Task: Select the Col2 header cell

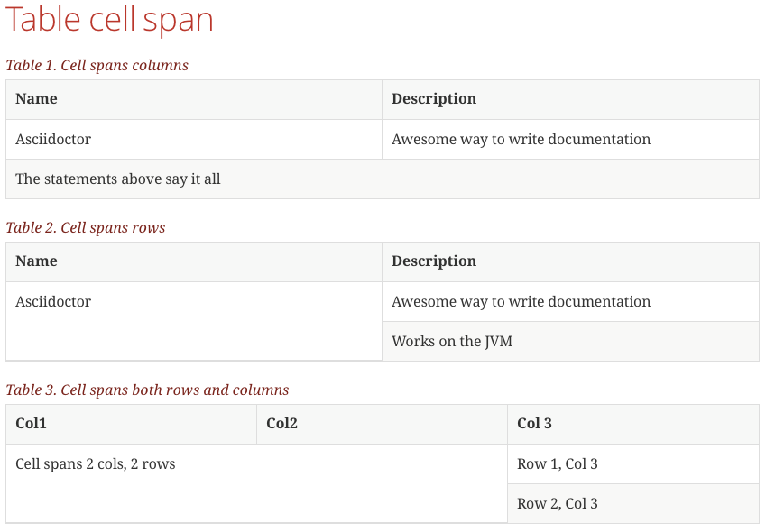Action: (281, 424)
